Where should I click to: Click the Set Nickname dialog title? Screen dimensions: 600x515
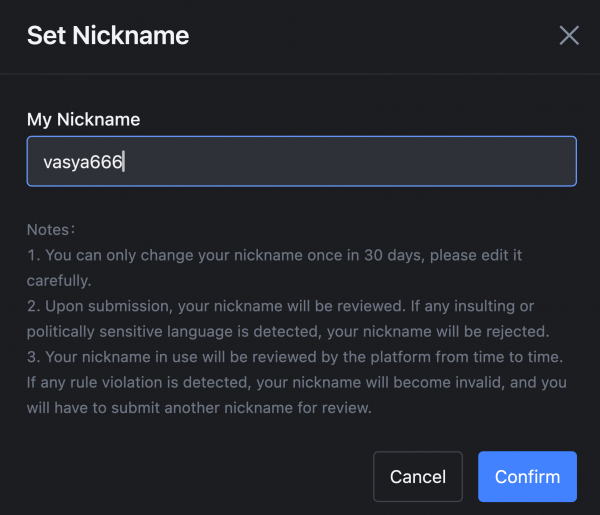(x=108, y=36)
